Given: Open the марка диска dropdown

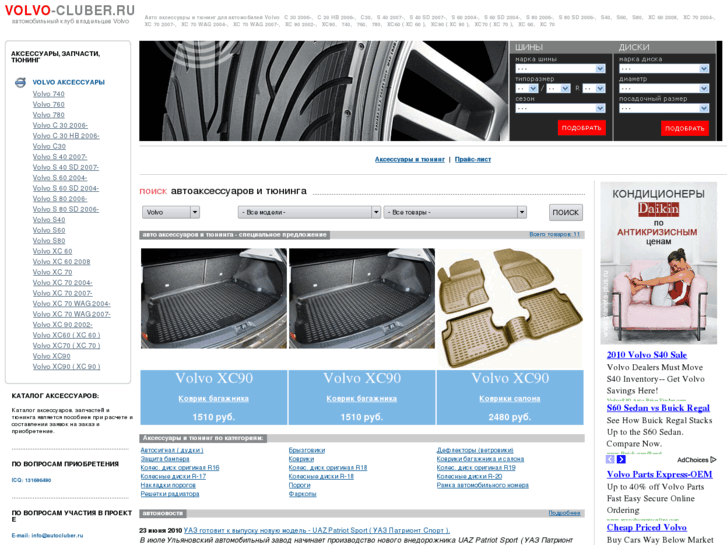Looking at the screenshot, I should 664,69.
